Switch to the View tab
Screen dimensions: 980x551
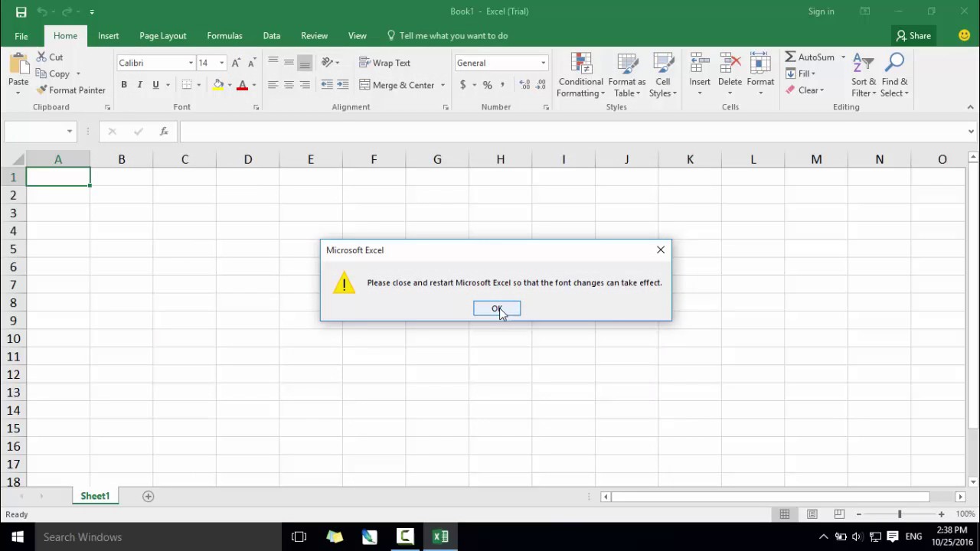coord(357,36)
